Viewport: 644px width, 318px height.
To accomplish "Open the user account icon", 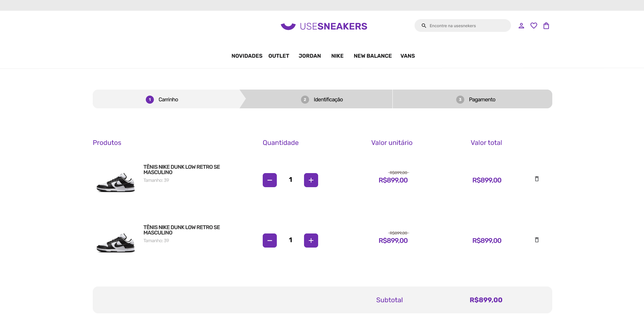I will point(521,25).
